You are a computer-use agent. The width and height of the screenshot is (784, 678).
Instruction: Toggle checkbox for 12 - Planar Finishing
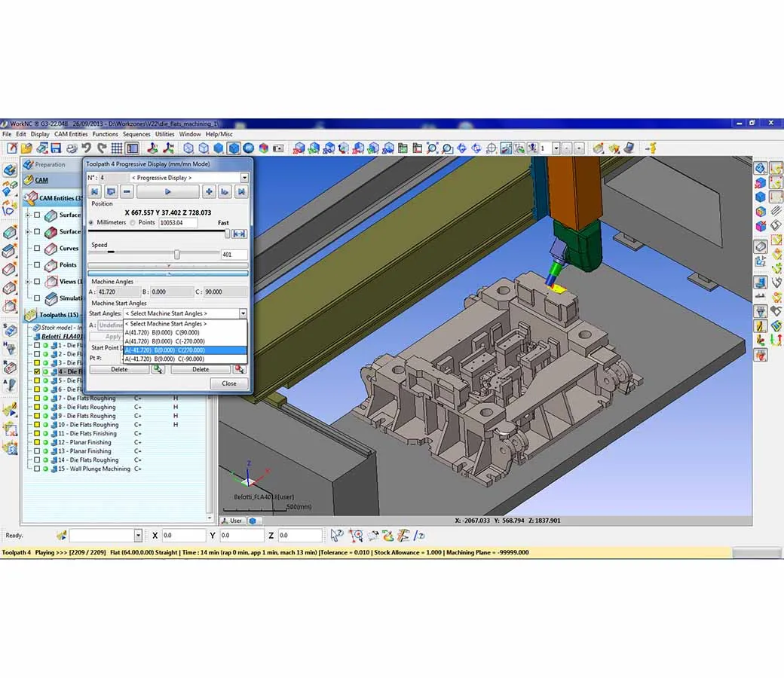point(37,442)
